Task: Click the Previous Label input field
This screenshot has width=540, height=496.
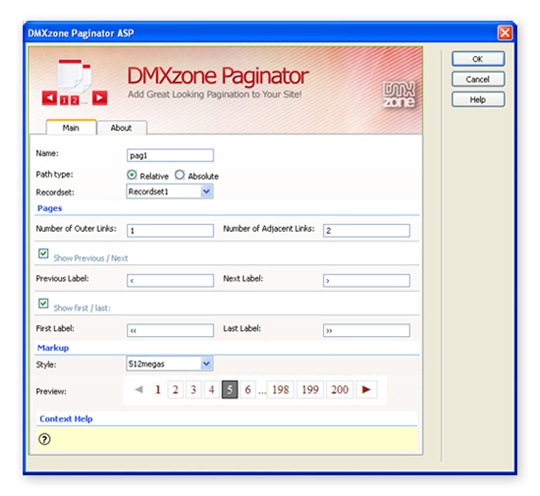Action: 170,280
